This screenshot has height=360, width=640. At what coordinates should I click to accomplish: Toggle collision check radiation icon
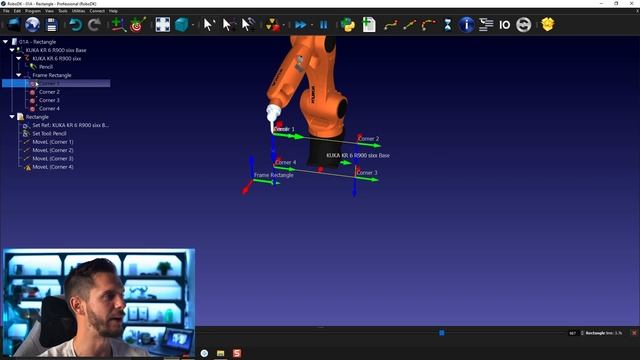[x=272, y=25]
